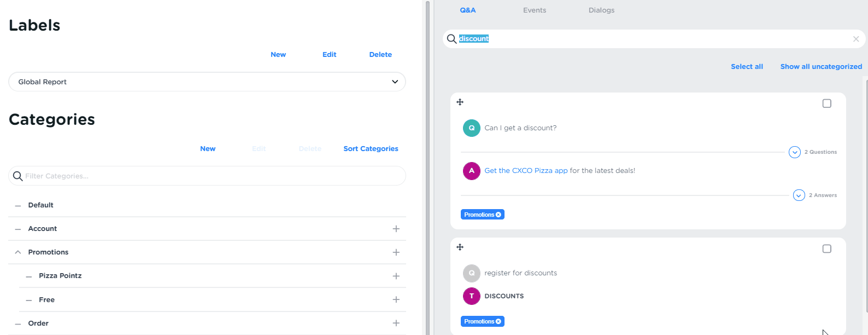The width and height of the screenshot is (868, 335).
Task: Open the 'Get the CXCO Pizza app' link
Action: (x=526, y=171)
